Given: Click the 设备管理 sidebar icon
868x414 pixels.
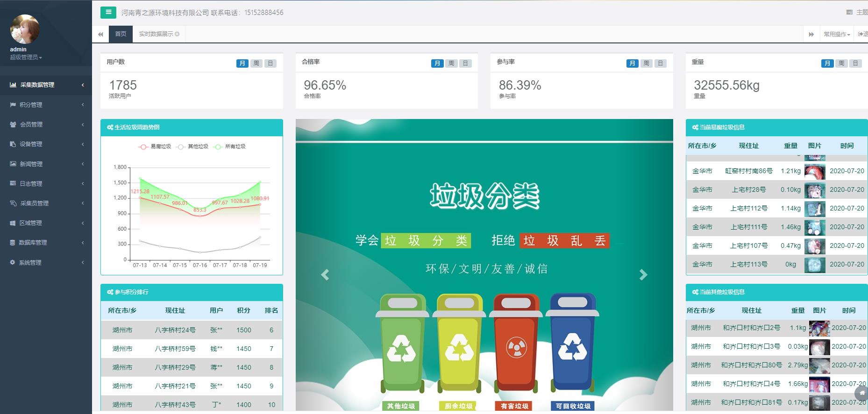Looking at the screenshot, I should 13,144.
